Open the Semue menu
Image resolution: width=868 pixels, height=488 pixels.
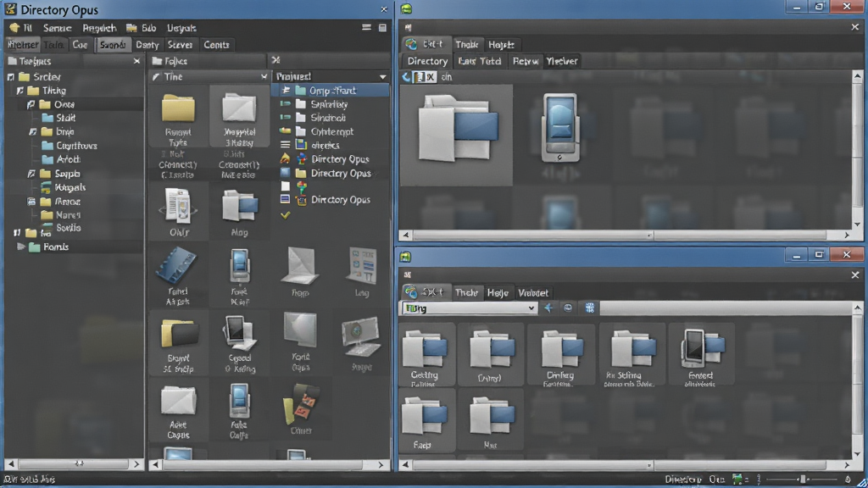coord(57,28)
